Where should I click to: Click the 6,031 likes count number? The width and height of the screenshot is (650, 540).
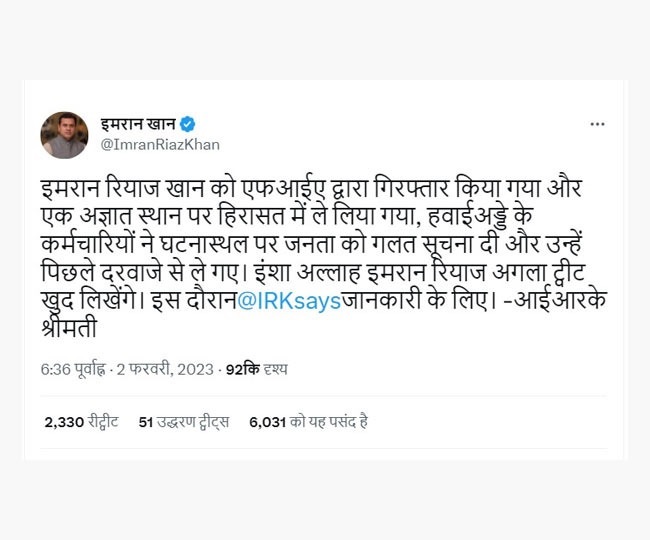(x=267, y=422)
